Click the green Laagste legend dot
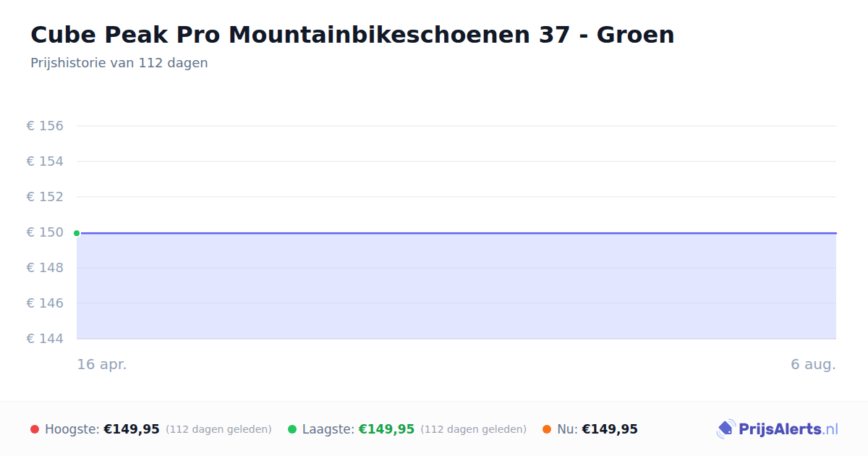Image resolution: width=868 pixels, height=456 pixels. [292, 429]
